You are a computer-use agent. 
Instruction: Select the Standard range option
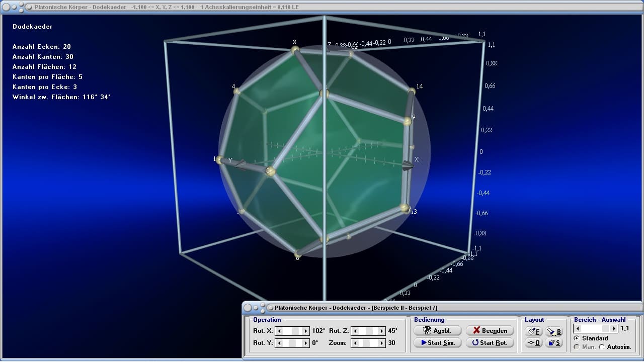591,338
